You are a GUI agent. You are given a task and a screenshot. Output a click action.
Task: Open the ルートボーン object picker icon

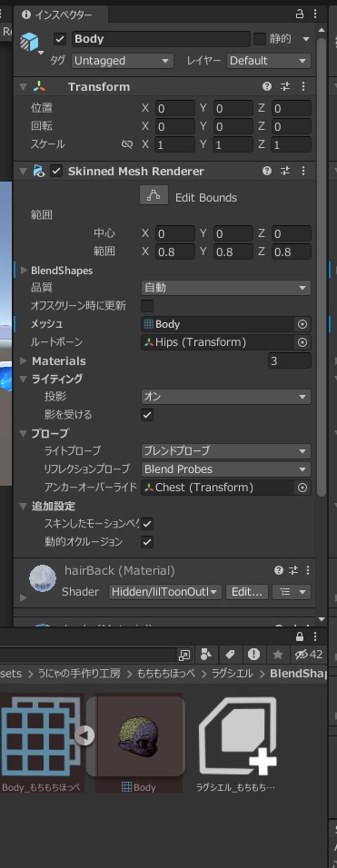coord(302,342)
